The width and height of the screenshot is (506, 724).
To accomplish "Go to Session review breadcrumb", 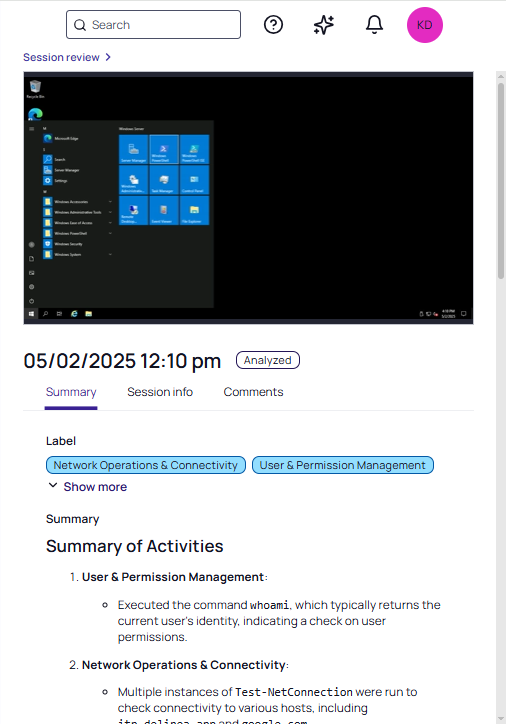I will pyautogui.click(x=61, y=57).
